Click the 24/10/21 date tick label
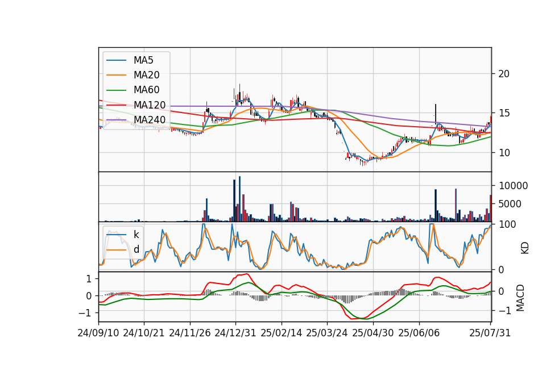This screenshot has width=546, height=392. tap(144, 333)
